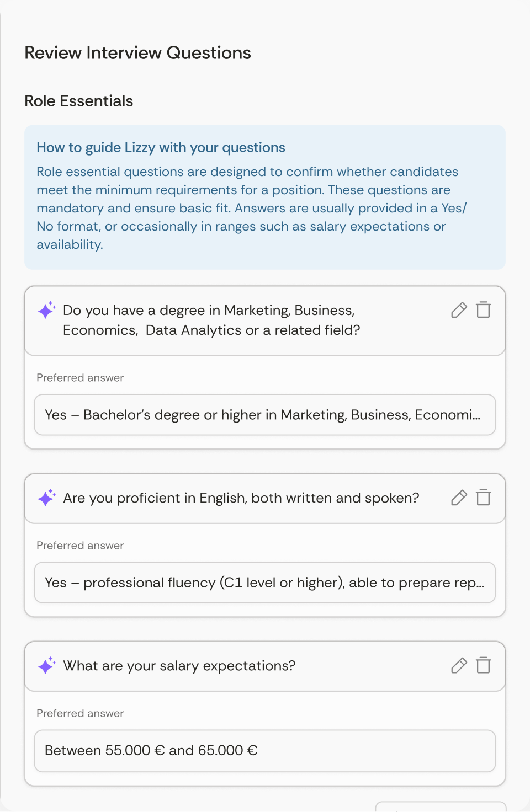Delete the degree question via trash icon
The height and width of the screenshot is (812, 530).
pos(484,310)
